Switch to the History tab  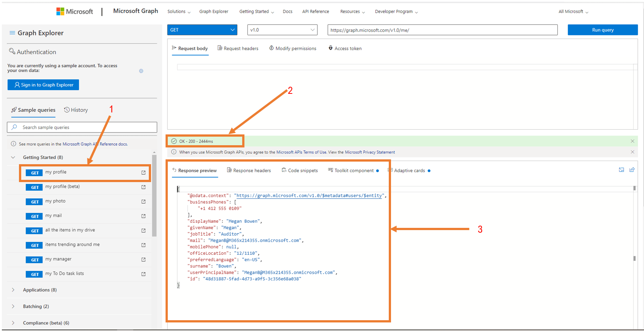[76, 110]
